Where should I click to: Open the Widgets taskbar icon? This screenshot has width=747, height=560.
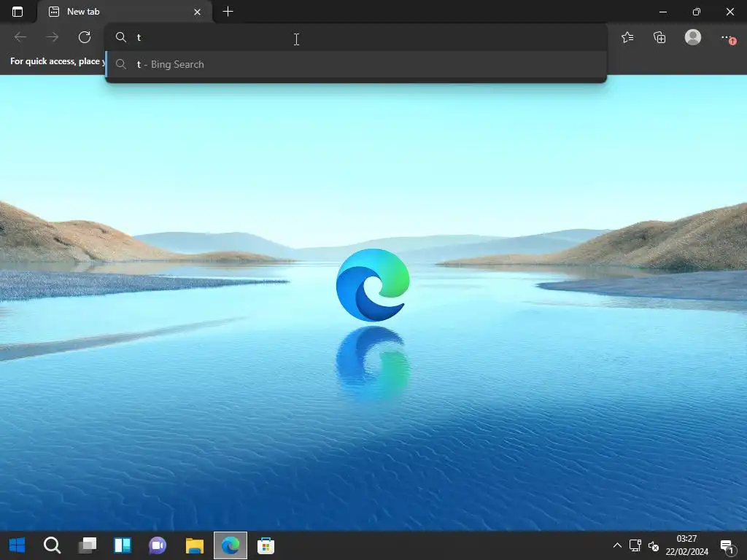point(123,545)
